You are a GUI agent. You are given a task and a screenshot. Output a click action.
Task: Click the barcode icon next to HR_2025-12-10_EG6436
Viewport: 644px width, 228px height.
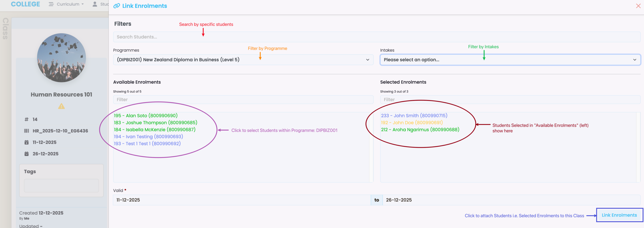coord(26,131)
